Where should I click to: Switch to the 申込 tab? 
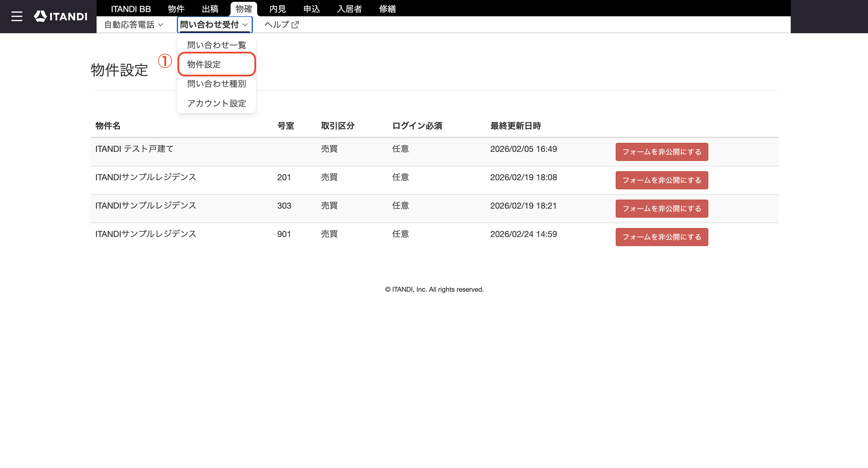tap(312, 9)
